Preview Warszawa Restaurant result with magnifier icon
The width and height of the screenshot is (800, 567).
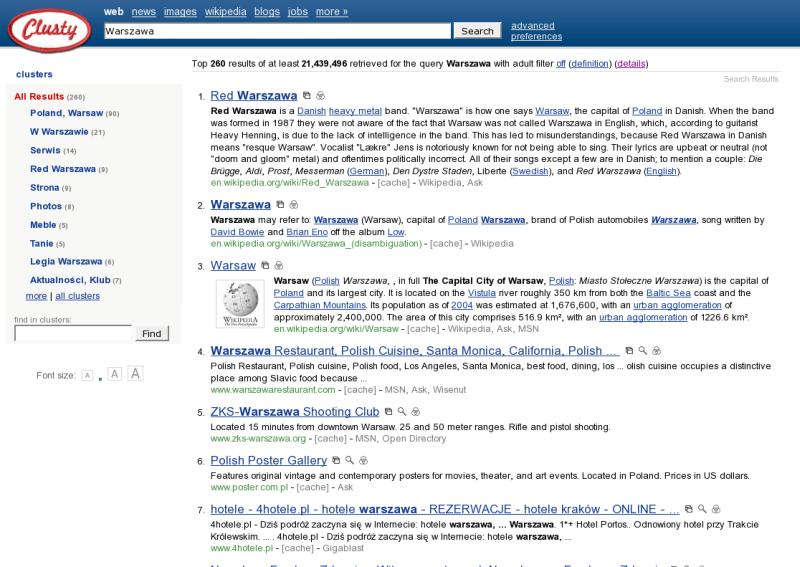pyautogui.click(x=643, y=351)
